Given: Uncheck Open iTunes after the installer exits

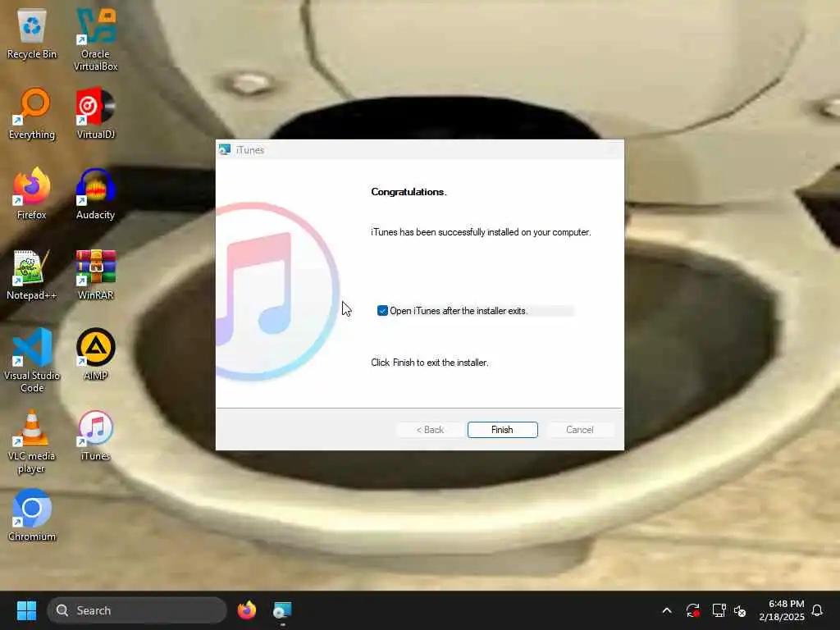Looking at the screenshot, I should [382, 311].
